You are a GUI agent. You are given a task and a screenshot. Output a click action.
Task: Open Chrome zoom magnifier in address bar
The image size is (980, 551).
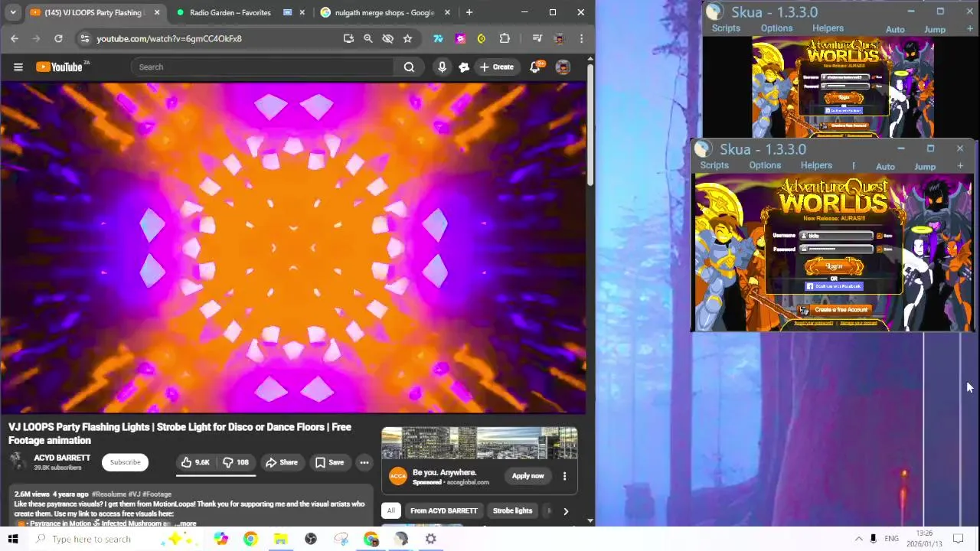[367, 38]
